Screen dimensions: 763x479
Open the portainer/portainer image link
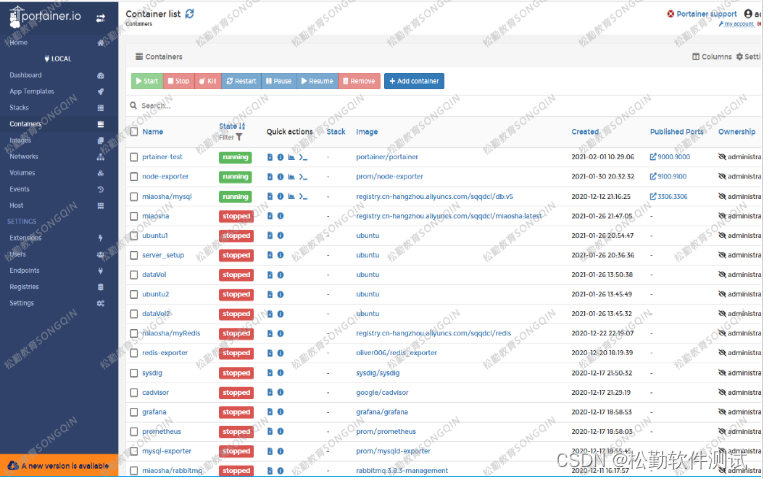point(387,157)
